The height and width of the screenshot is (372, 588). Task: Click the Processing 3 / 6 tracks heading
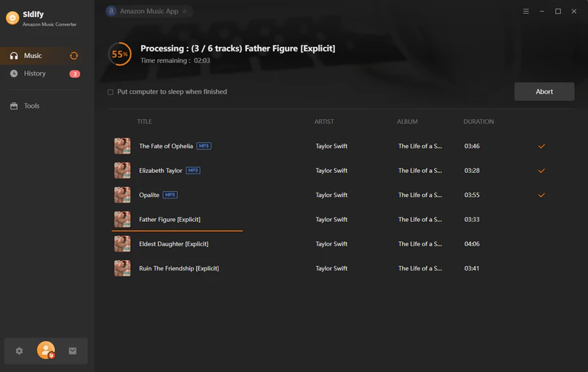click(237, 49)
